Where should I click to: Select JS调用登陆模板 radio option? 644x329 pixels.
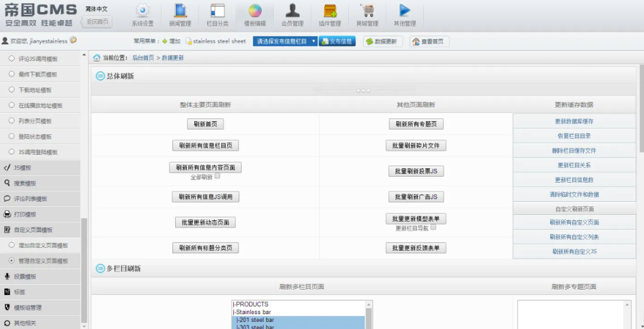(11, 152)
